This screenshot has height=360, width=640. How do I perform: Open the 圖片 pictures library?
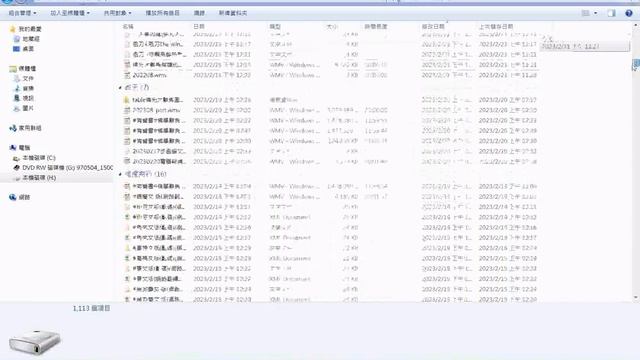[x=28, y=108]
